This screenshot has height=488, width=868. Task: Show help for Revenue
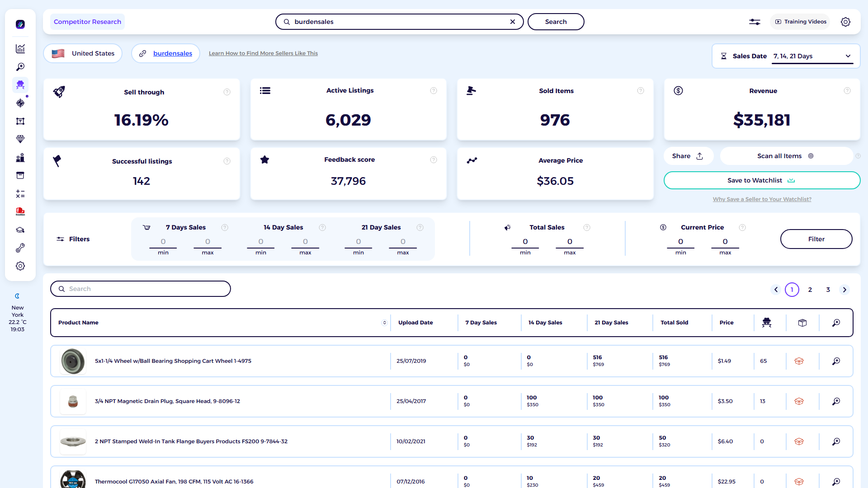click(x=847, y=91)
